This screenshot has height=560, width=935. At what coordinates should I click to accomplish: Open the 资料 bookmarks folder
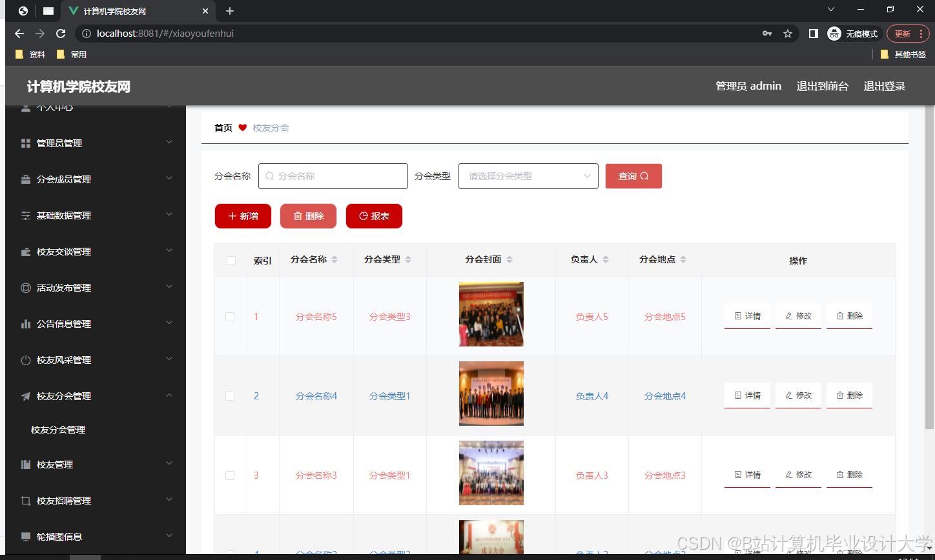[30, 55]
